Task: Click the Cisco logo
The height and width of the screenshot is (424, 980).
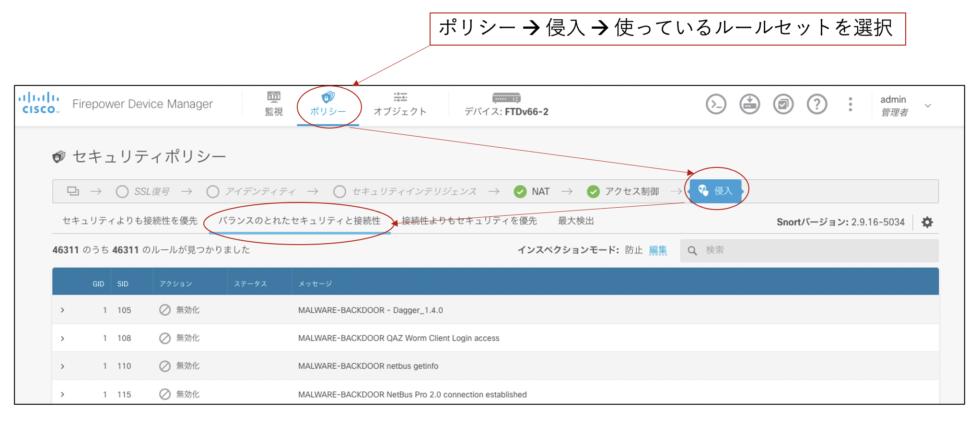Action: (39, 104)
